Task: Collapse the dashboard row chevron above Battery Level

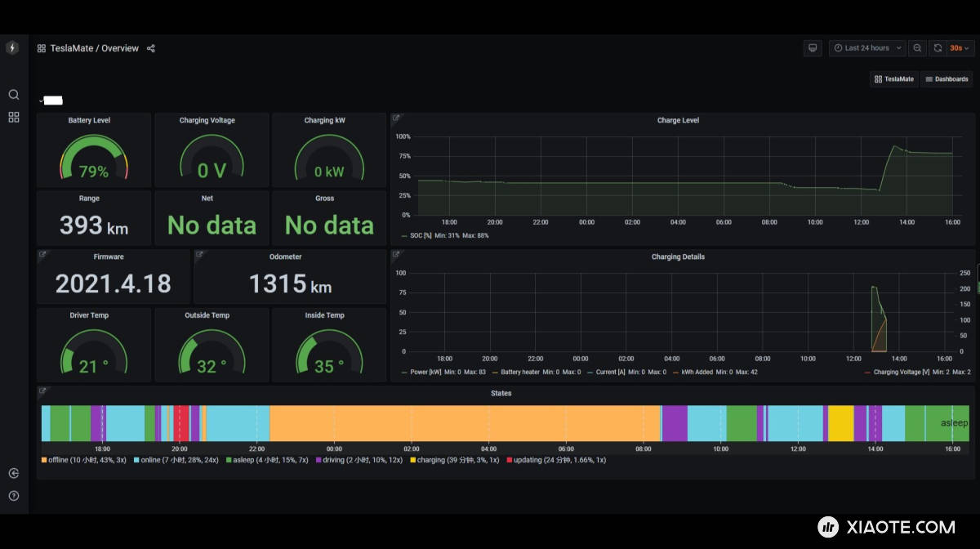Action: 41,101
